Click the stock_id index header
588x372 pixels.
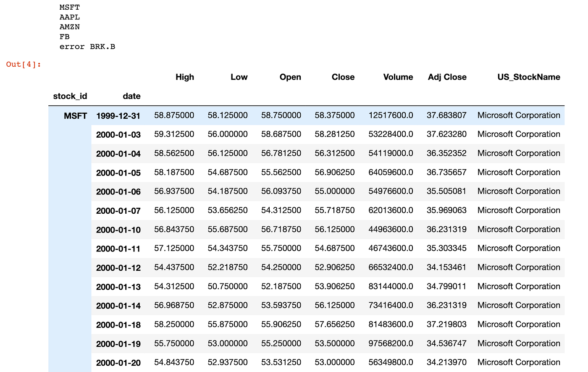(70, 96)
